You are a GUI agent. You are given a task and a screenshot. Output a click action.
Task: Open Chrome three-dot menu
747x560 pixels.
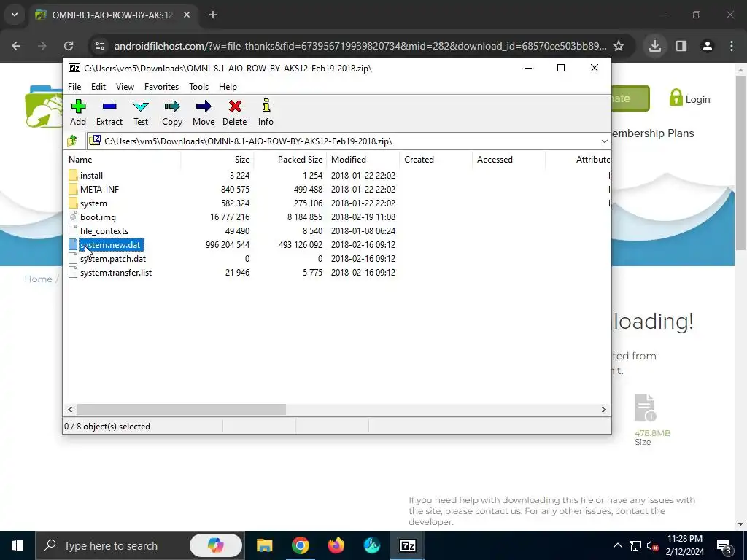tap(732, 46)
